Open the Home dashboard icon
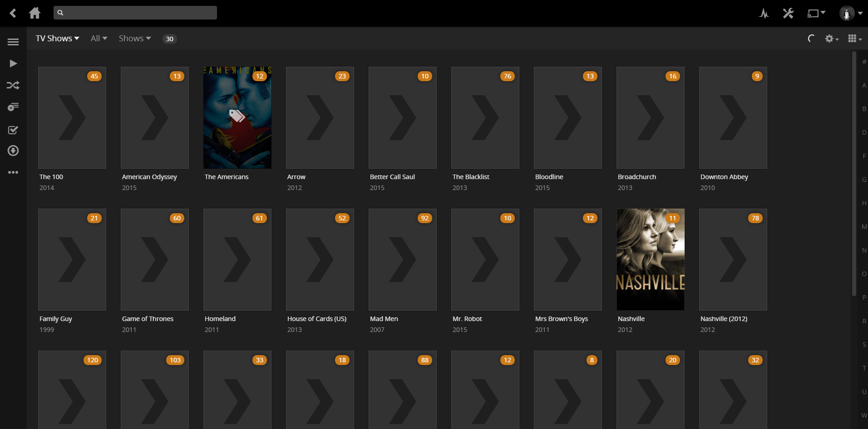The height and width of the screenshot is (429, 868). pyautogui.click(x=35, y=13)
